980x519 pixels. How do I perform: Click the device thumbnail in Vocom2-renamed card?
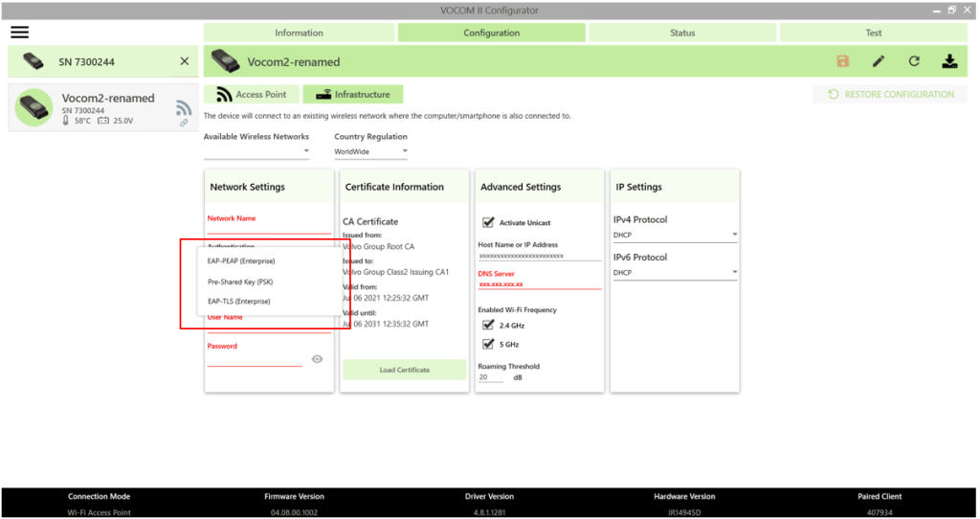point(33,107)
